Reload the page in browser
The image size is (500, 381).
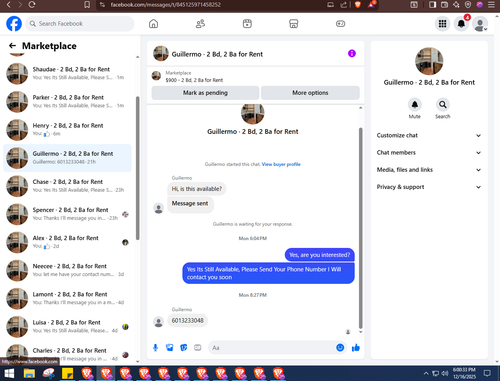click(32, 5)
